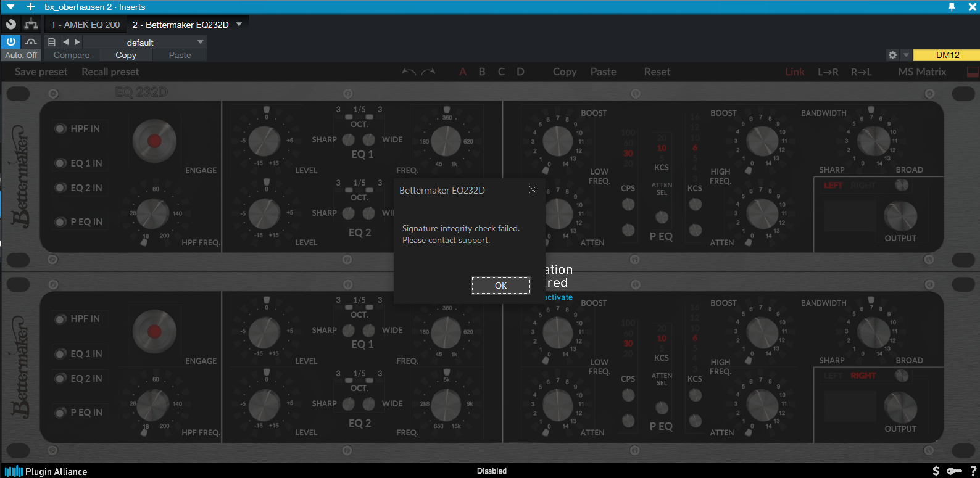Click Save preset

pyautogui.click(x=41, y=72)
